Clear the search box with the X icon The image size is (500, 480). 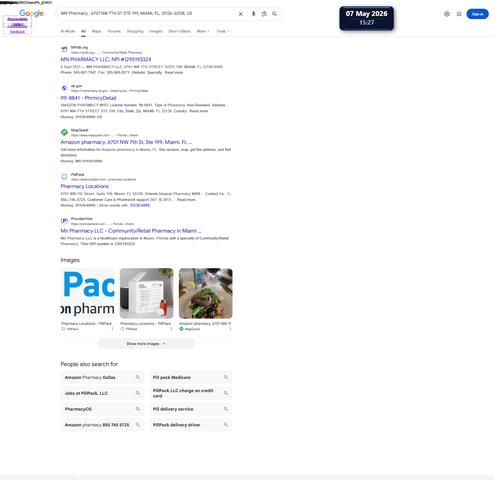click(240, 14)
